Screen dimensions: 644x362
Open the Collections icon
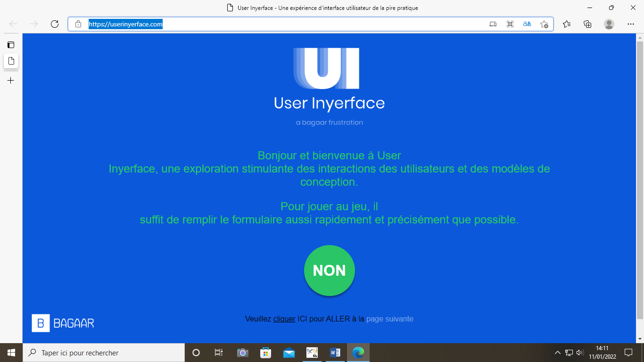(x=587, y=24)
